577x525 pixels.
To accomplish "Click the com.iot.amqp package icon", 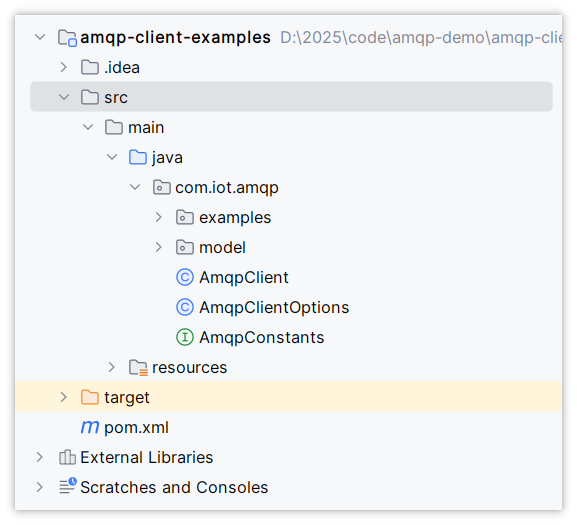I will click(x=162, y=188).
